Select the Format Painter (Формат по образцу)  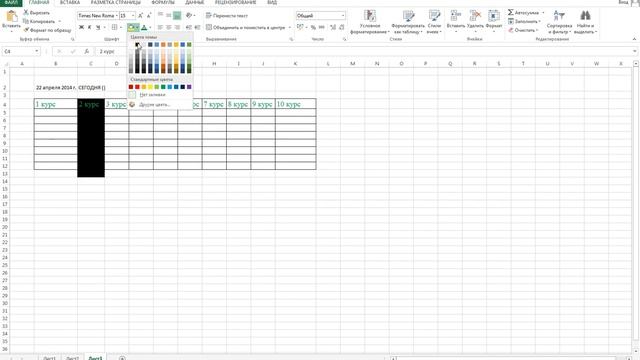47,30
